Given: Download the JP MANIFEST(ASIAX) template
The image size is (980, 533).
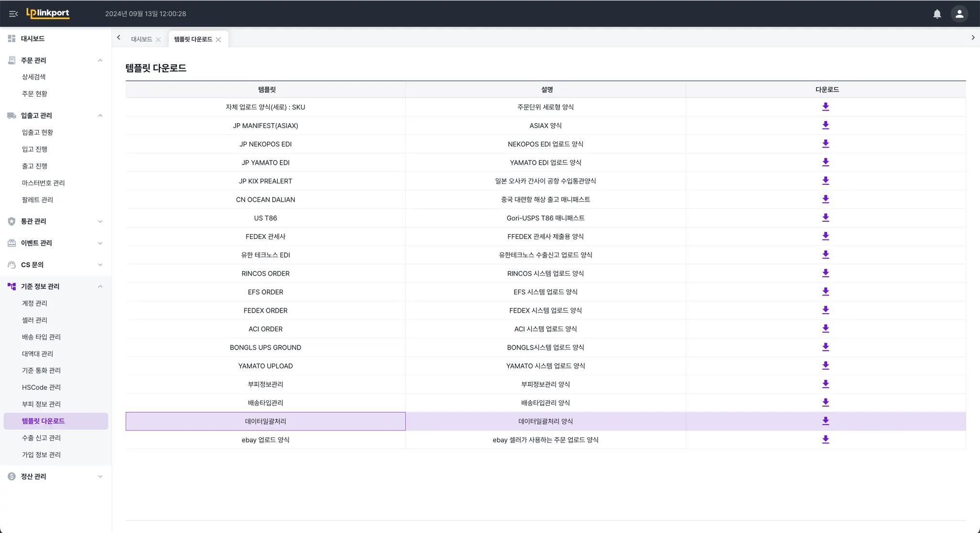Looking at the screenshot, I should [x=825, y=125].
